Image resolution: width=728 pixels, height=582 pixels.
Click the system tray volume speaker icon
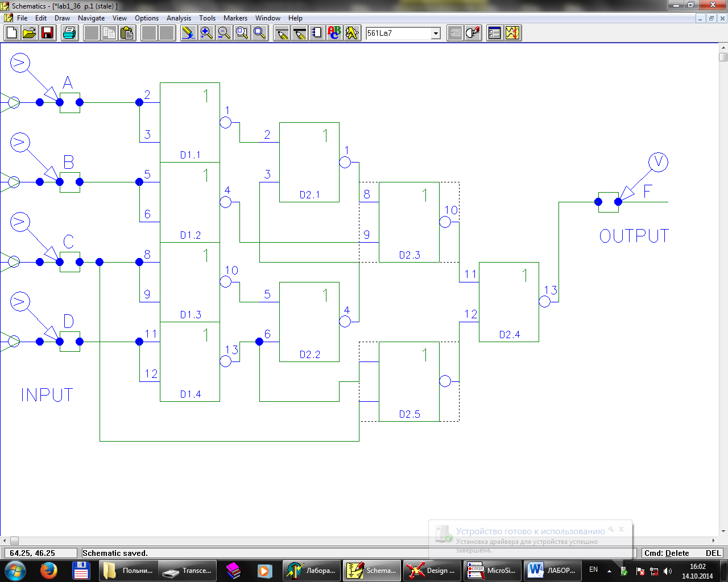[x=668, y=571]
